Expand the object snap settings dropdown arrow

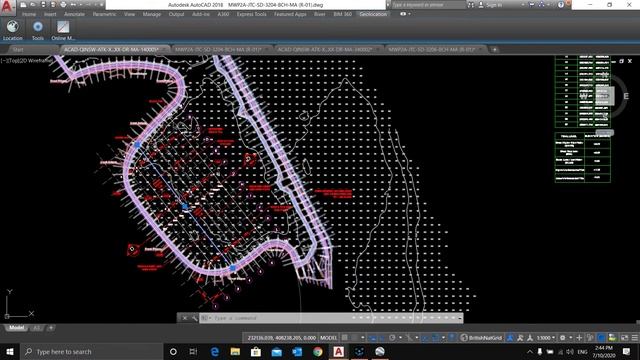click(443, 338)
